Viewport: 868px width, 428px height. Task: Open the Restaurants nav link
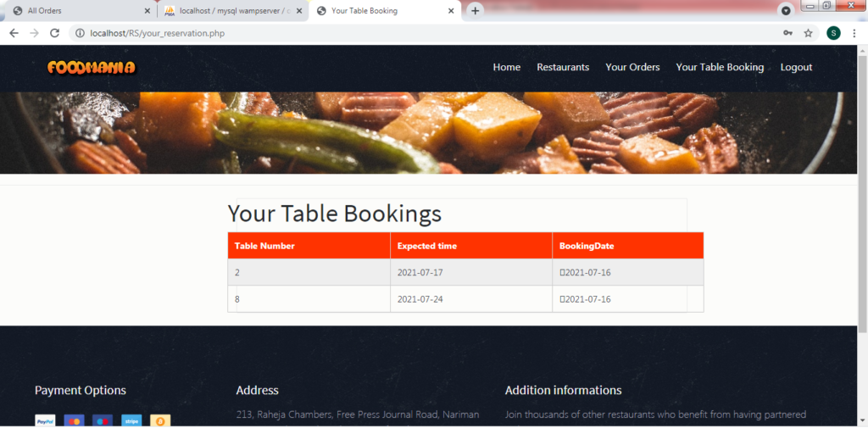point(563,67)
